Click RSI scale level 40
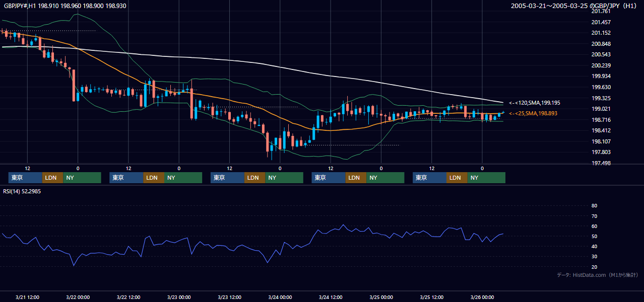This screenshot has height=302, width=644. pyautogui.click(x=594, y=246)
